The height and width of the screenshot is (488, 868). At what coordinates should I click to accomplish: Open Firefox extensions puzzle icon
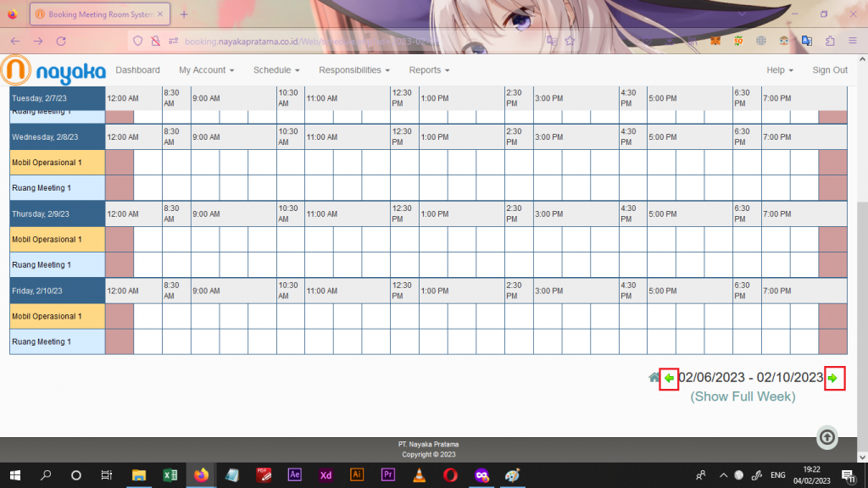click(x=830, y=41)
